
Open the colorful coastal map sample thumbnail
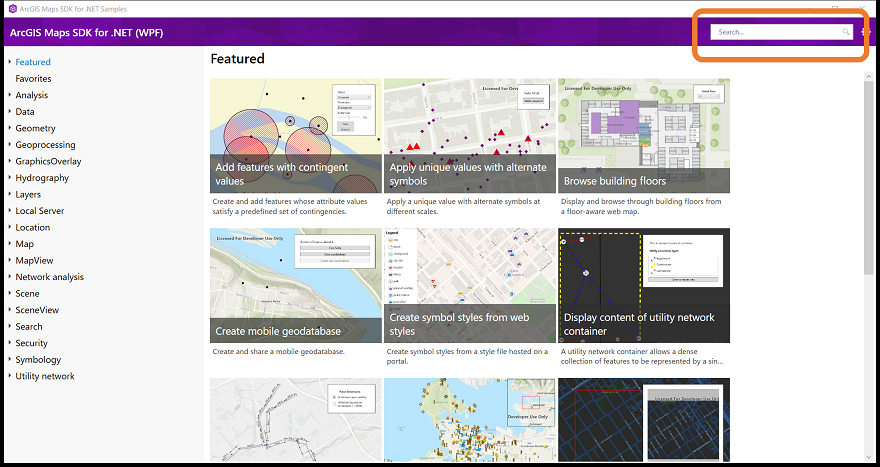pyautogui.click(x=470, y=420)
